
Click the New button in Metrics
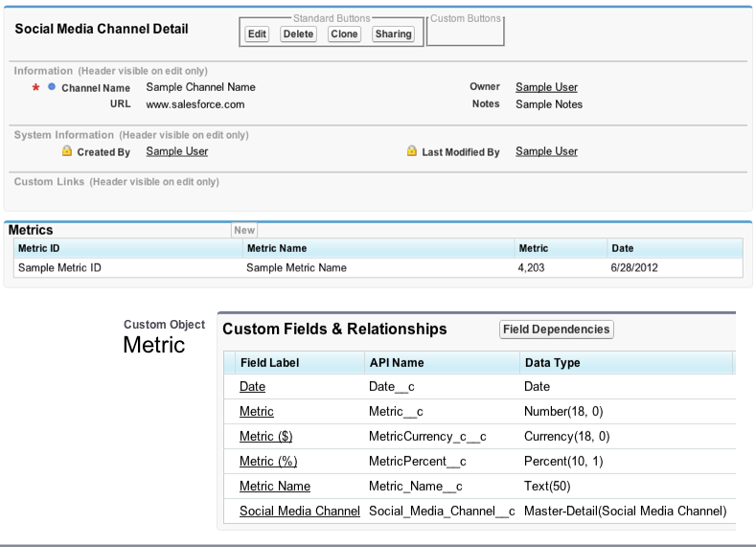tap(244, 230)
